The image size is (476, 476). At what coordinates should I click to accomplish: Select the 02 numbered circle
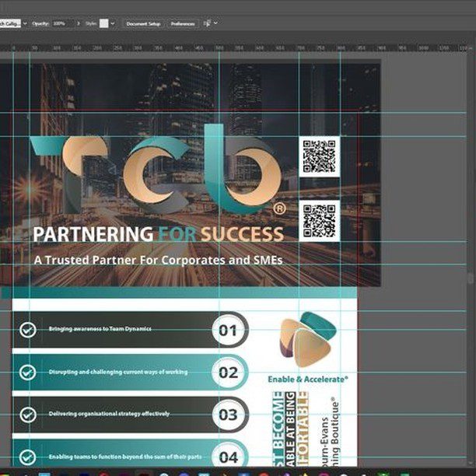click(229, 373)
